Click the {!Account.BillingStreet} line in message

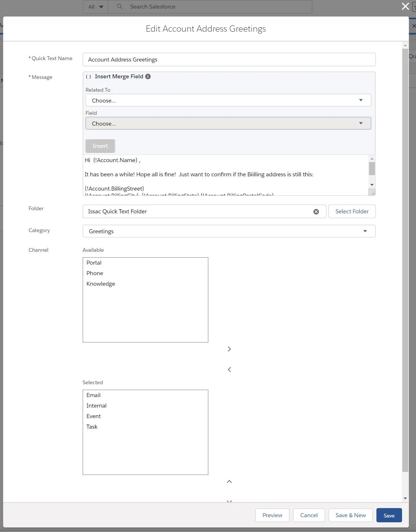(x=114, y=189)
